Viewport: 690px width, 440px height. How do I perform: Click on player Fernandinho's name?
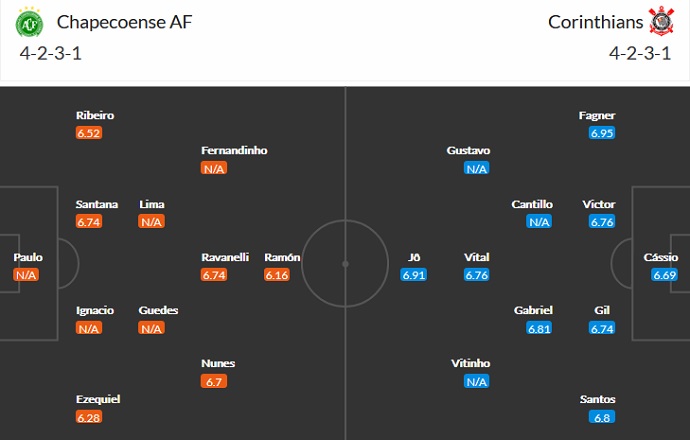tap(234, 150)
